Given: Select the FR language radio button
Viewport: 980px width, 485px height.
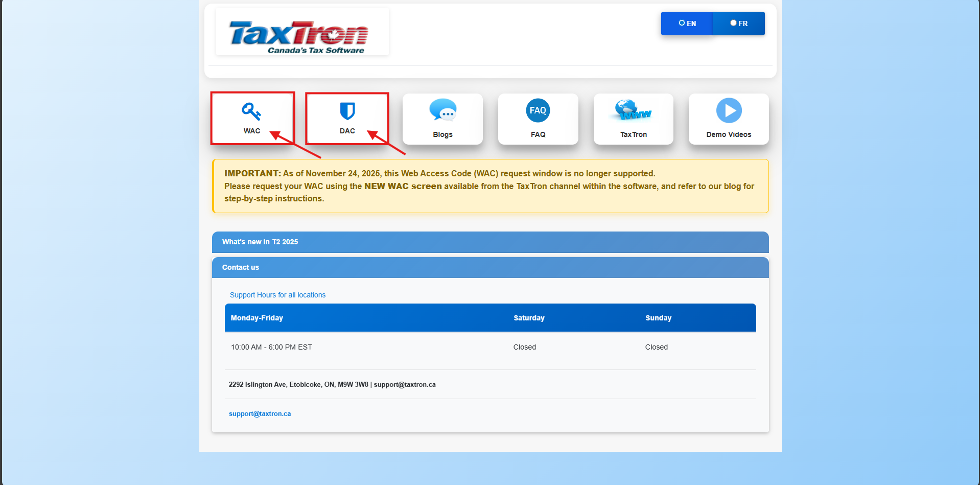Looking at the screenshot, I should tap(733, 23).
